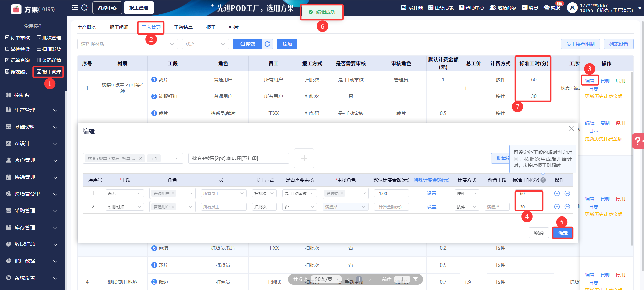Open 消息 from the top bar
This screenshot has width=644, height=290.
pos(530,8)
